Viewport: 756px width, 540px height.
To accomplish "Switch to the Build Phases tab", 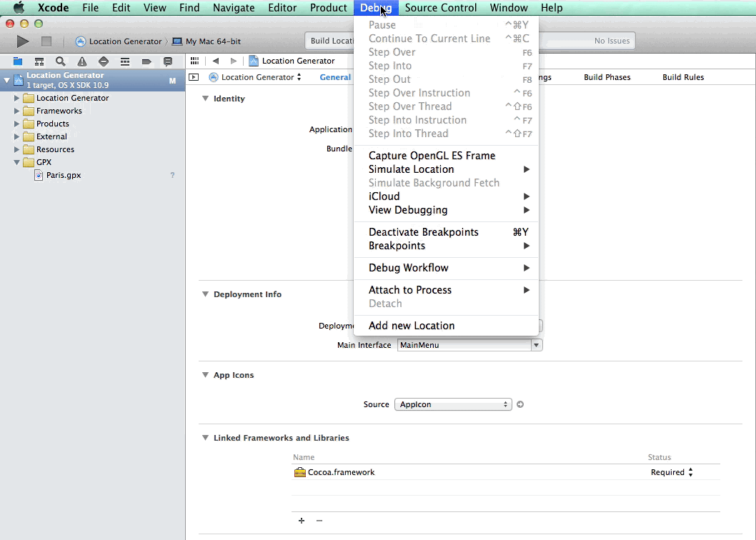I will (x=607, y=77).
